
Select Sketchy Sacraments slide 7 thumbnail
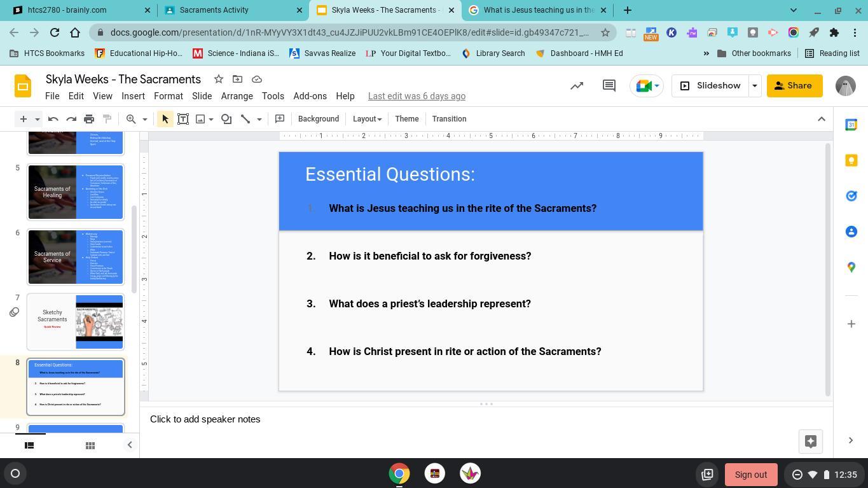click(x=75, y=322)
